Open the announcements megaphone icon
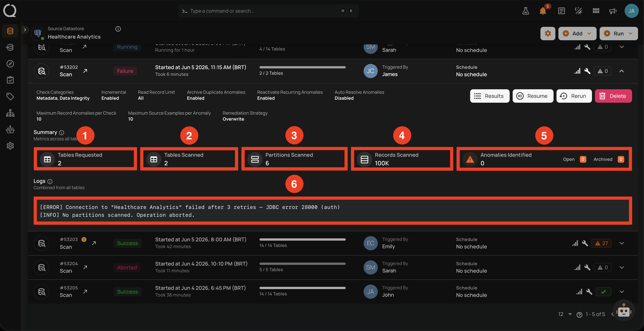This screenshot has height=331, width=644. click(613, 11)
